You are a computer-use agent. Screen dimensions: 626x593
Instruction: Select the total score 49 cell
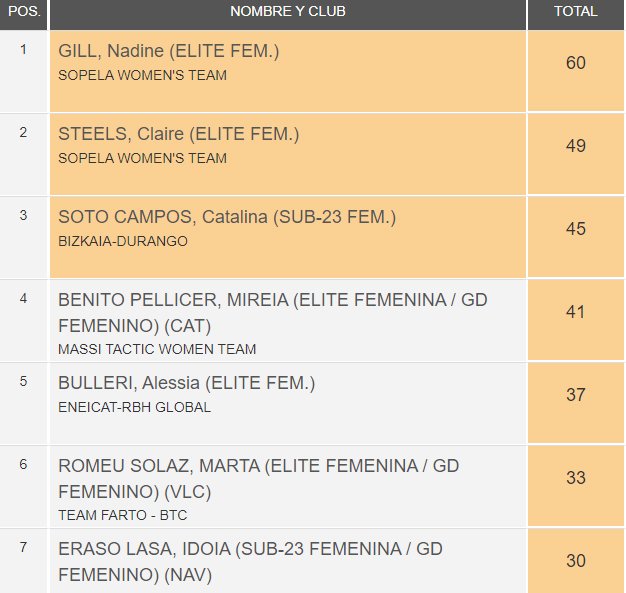575,146
